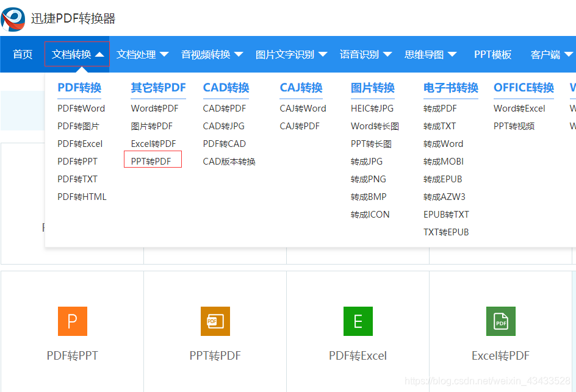Select PDF转Word from the menu
576x392 pixels.
pos(81,109)
